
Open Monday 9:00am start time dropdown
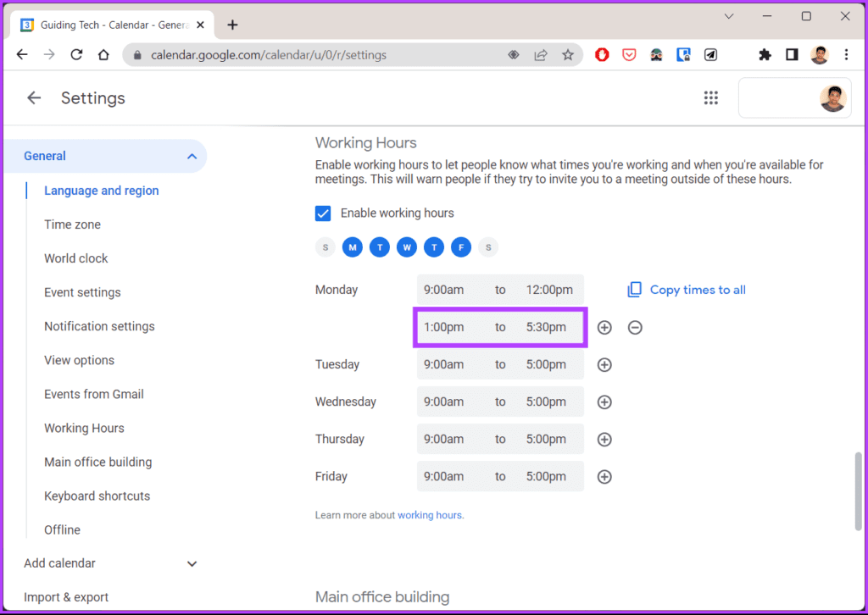coord(443,290)
